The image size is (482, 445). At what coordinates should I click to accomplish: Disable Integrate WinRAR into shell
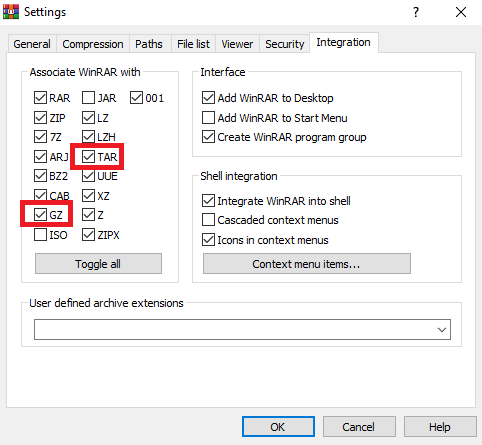click(208, 201)
